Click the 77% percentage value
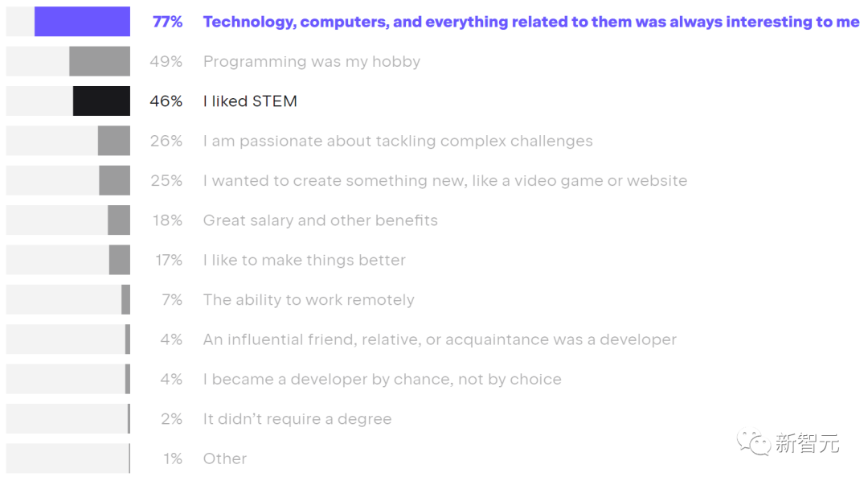Image resolution: width=868 pixels, height=481 pixels. 167,22
